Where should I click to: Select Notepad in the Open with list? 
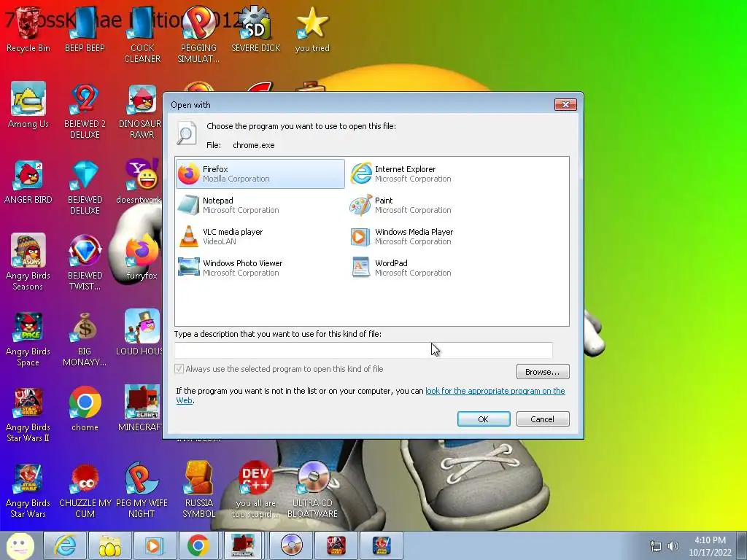click(260, 205)
